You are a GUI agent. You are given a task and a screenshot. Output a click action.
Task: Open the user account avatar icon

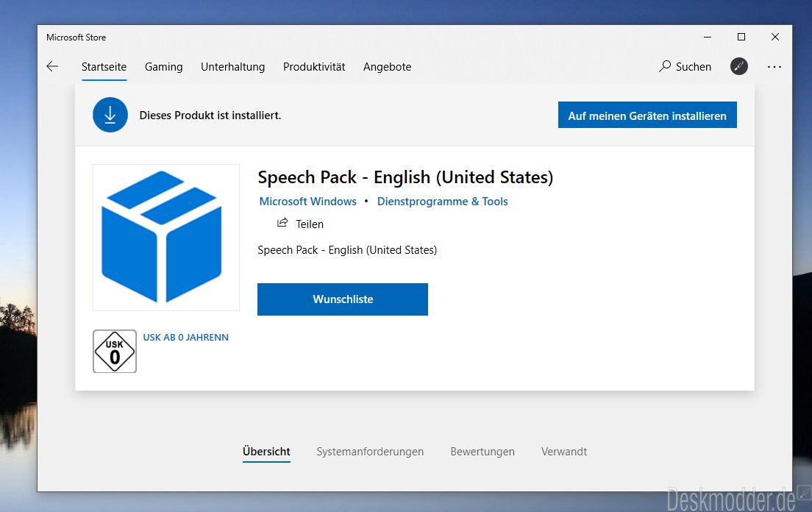point(739,66)
